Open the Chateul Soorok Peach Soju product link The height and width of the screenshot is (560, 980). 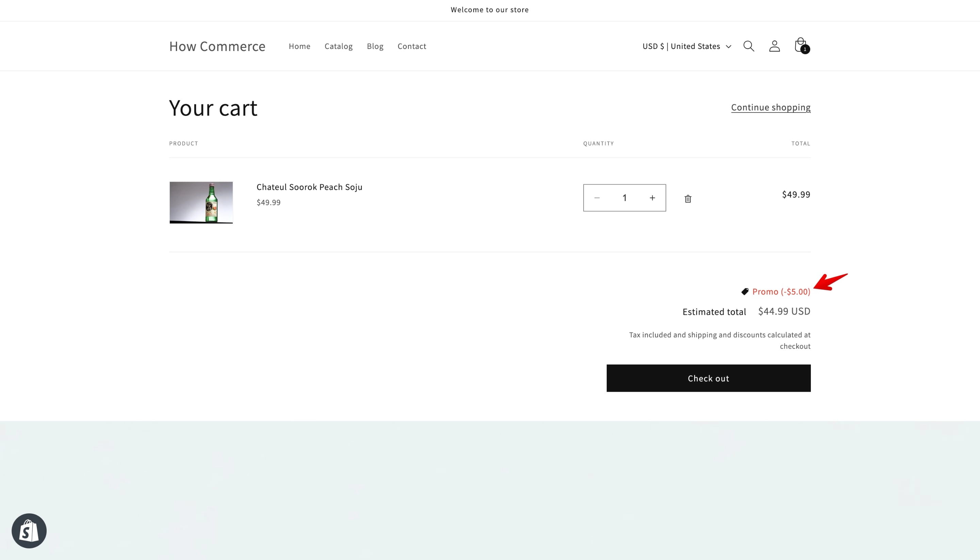(309, 187)
